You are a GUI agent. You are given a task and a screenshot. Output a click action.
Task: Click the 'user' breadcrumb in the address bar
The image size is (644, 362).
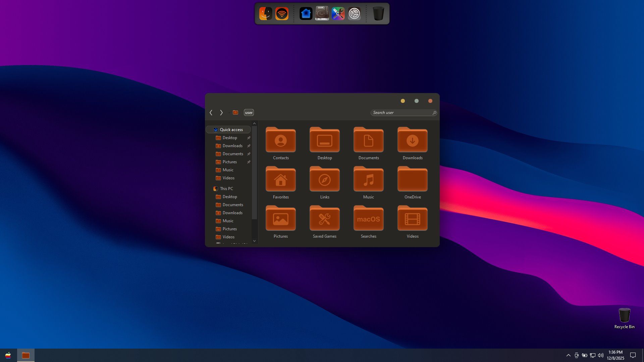click(x=249, y=113)
